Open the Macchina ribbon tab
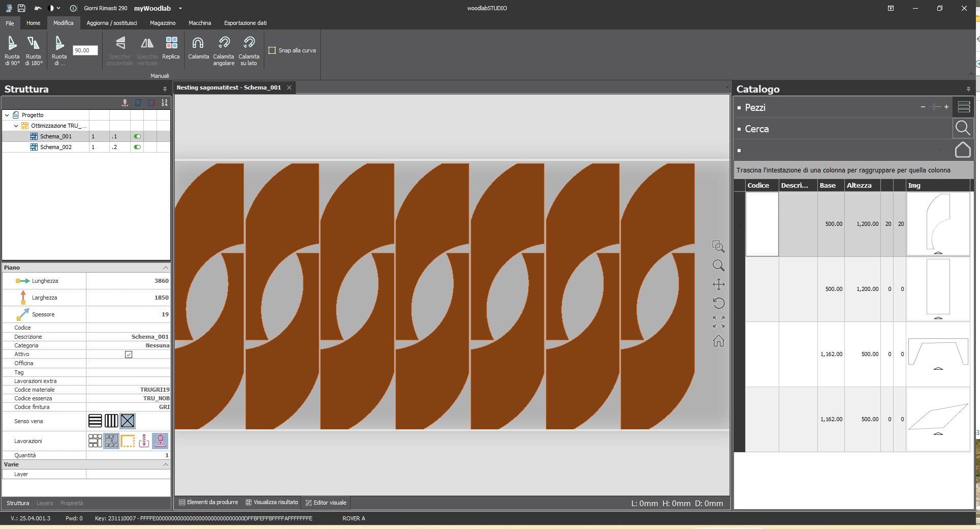980x529 pixels. coord(200,23)
